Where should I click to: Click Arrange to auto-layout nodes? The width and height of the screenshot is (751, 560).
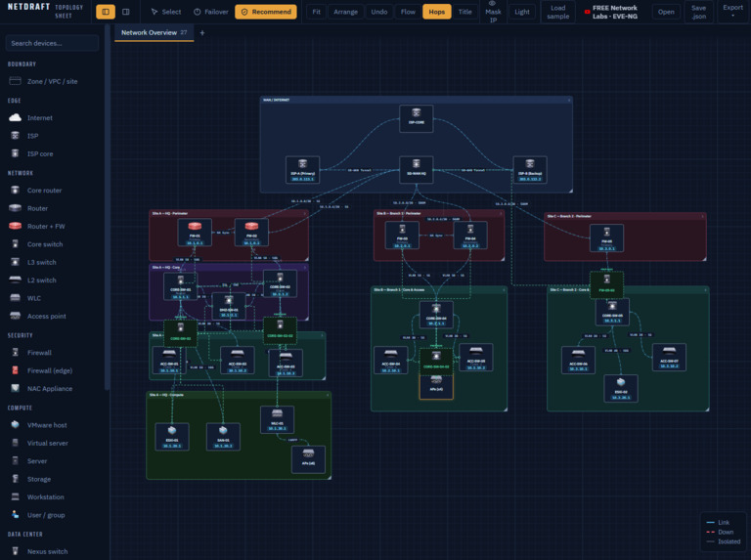[x=346, y=12]
